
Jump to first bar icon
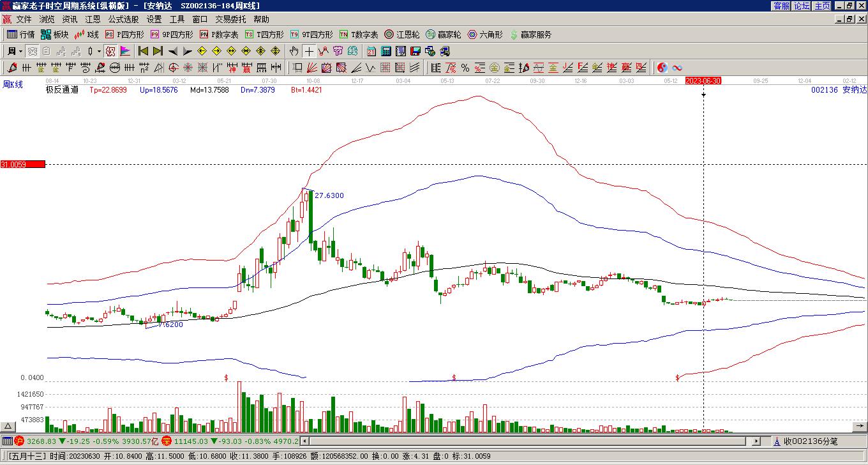[x=144, y=51]
